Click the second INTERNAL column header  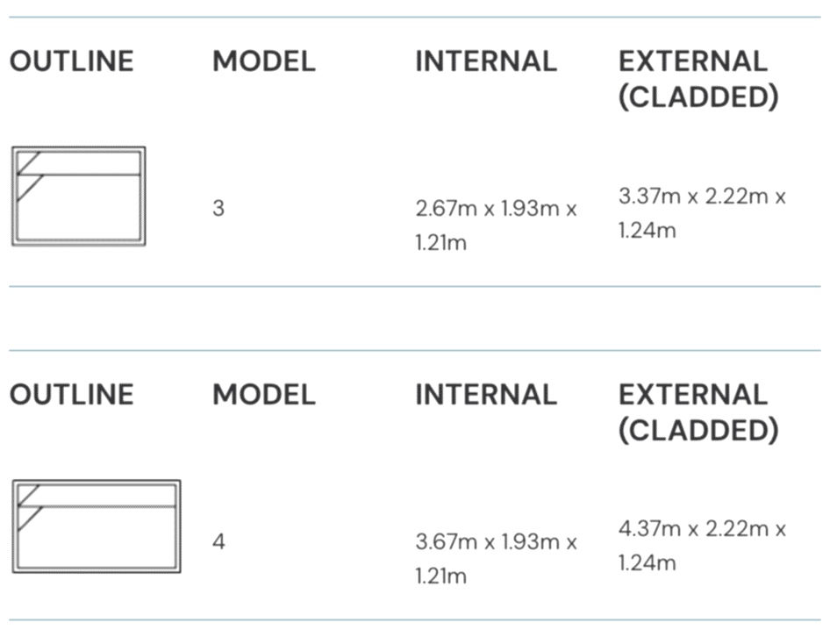485,395
